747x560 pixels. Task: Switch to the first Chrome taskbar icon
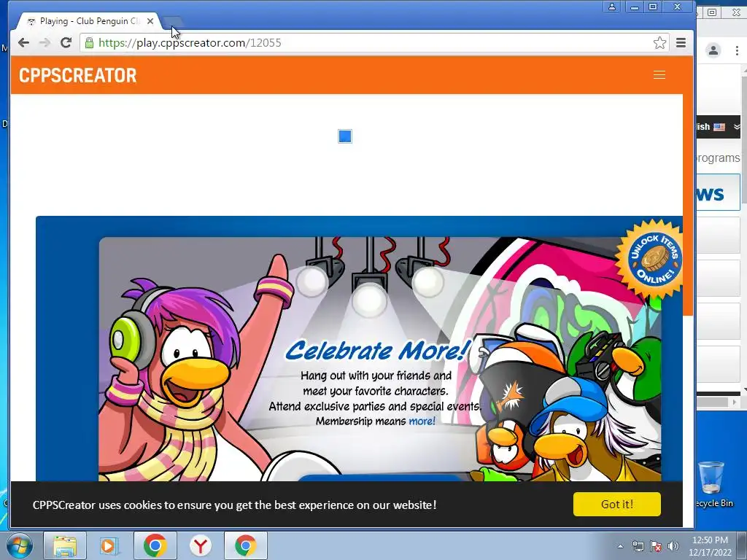155,545
